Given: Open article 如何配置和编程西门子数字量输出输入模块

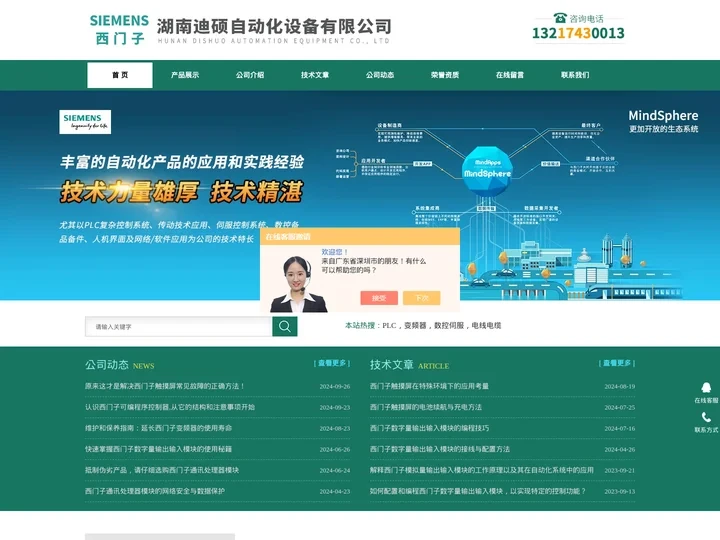Looking at the screenshot, I should click(x=478, y=491).
